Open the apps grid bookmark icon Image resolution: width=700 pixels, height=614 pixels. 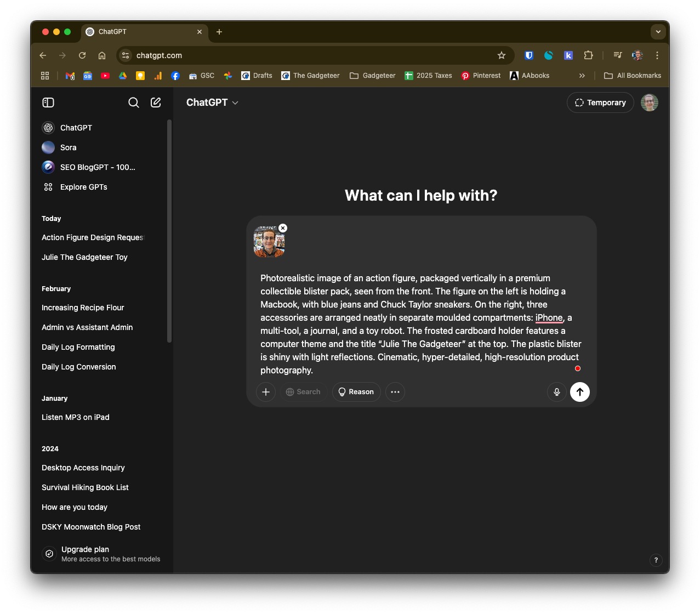pos(45,76)
